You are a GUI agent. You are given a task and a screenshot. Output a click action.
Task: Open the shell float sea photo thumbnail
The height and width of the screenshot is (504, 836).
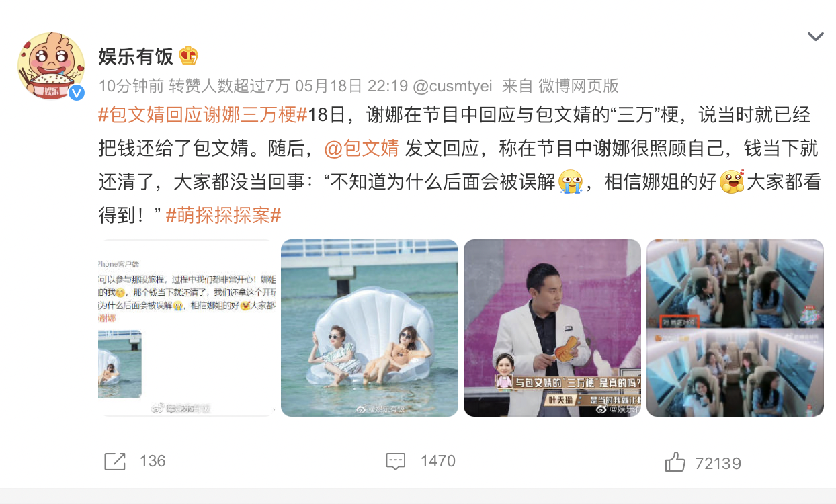(370, 328)
